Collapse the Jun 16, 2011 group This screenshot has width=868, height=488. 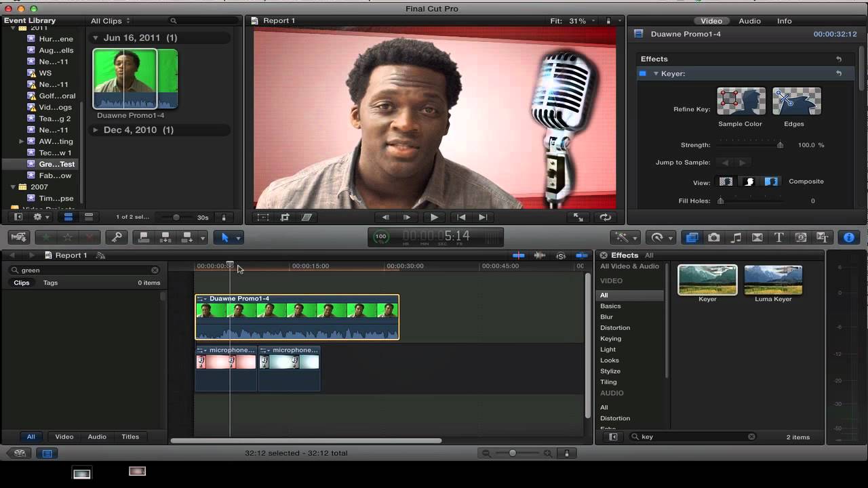tap(96, 38)
